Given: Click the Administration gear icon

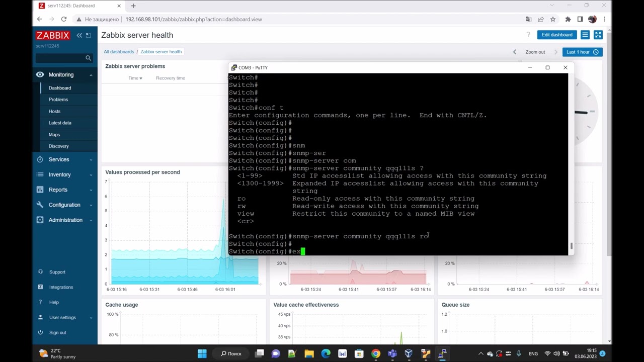Looking at the screenshot, I should pos(40,220).
